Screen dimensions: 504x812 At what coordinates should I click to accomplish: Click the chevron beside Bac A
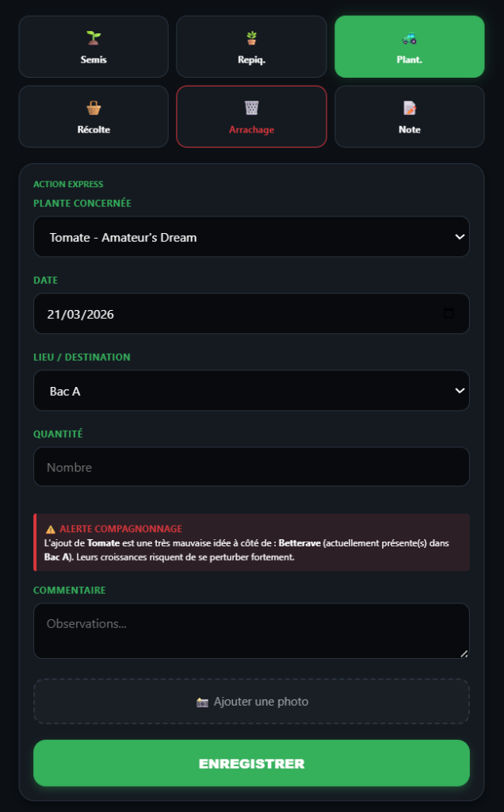click(459, 391)
